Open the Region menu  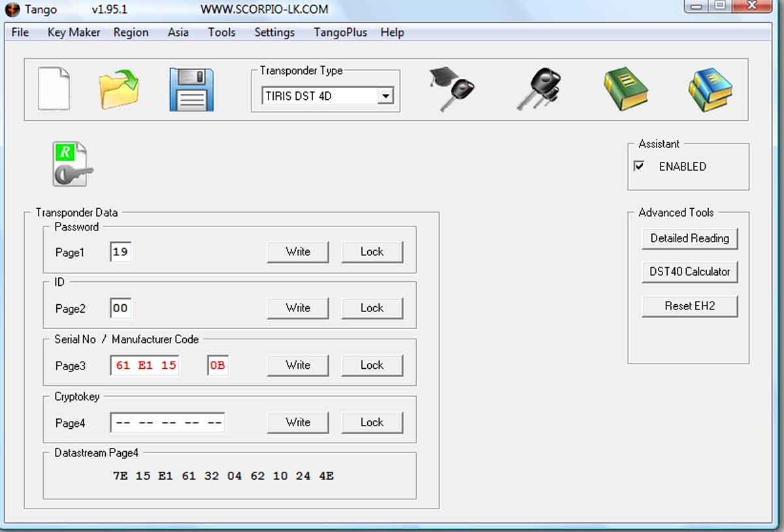click(x=131, y=32)
